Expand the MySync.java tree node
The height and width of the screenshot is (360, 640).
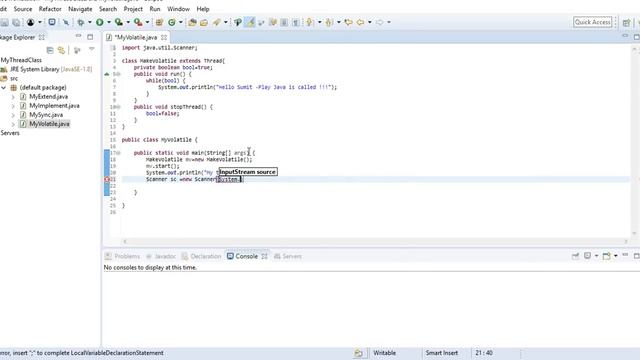(x=13, y=115)
